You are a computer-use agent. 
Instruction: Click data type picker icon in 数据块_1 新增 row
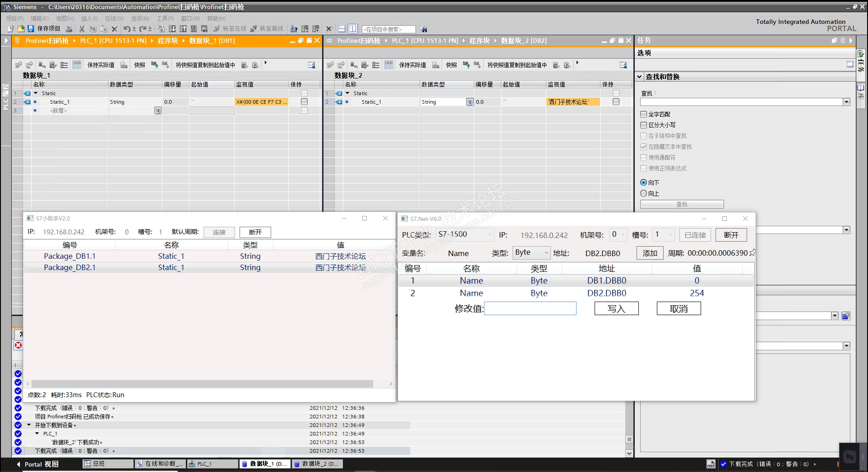point(157,110)
